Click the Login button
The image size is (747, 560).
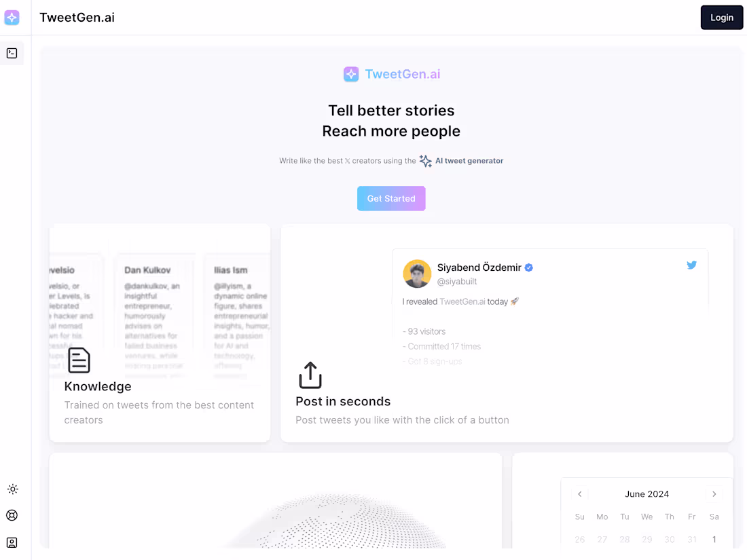pos(722,17)
